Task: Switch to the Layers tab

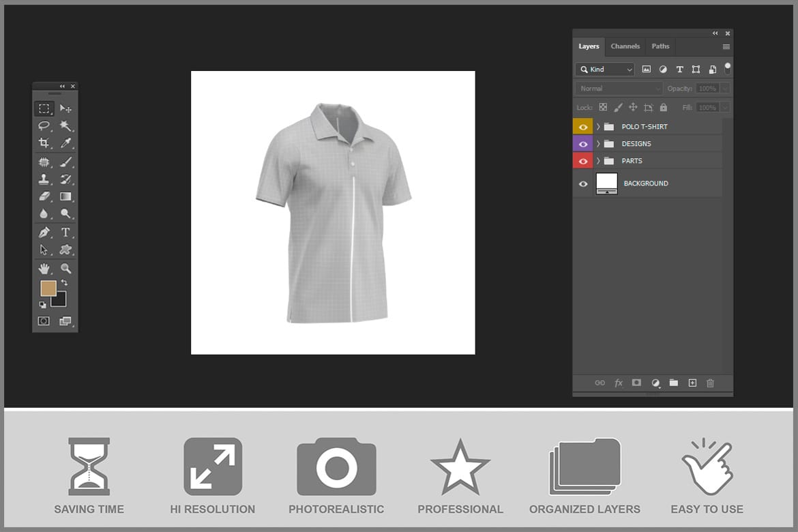Action: [x=589, y=46]
